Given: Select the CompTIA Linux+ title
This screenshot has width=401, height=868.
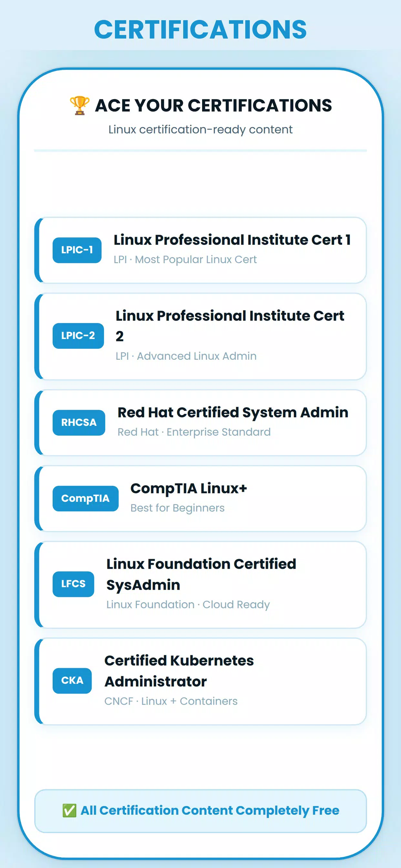Looking at the screenshot, I should point(189,489).
